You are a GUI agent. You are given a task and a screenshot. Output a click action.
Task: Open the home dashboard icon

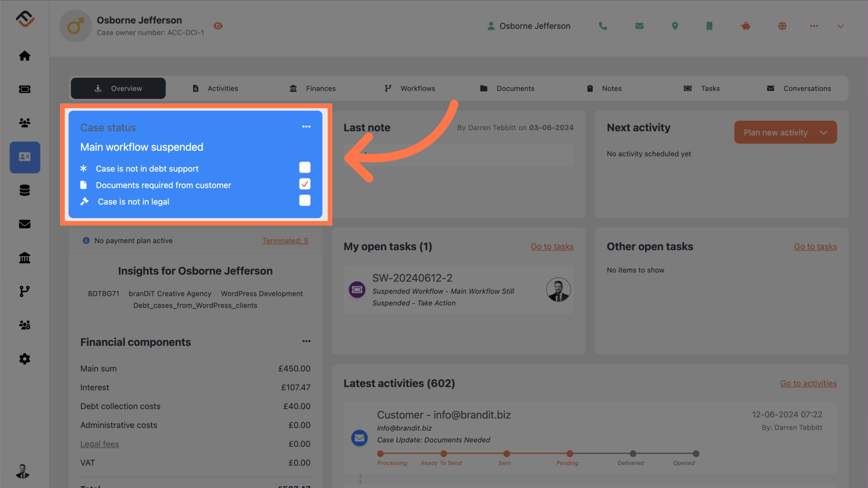(24, 55)
